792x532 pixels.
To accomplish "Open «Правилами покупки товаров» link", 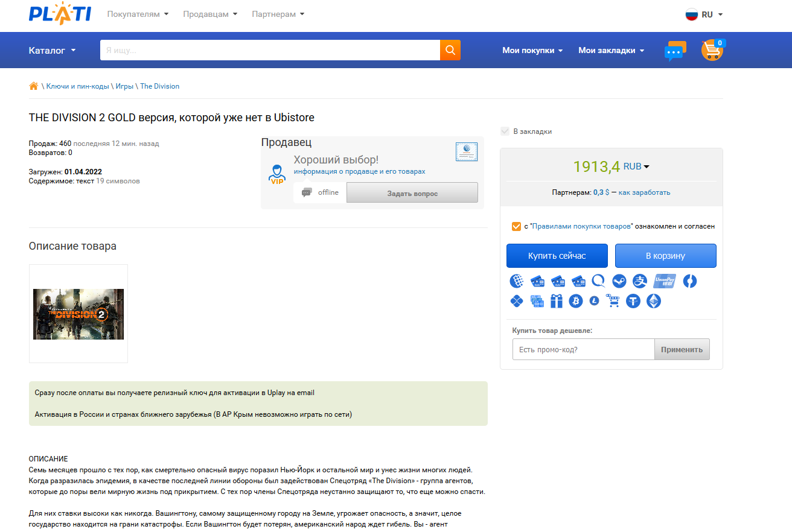I will click(581, 226).
